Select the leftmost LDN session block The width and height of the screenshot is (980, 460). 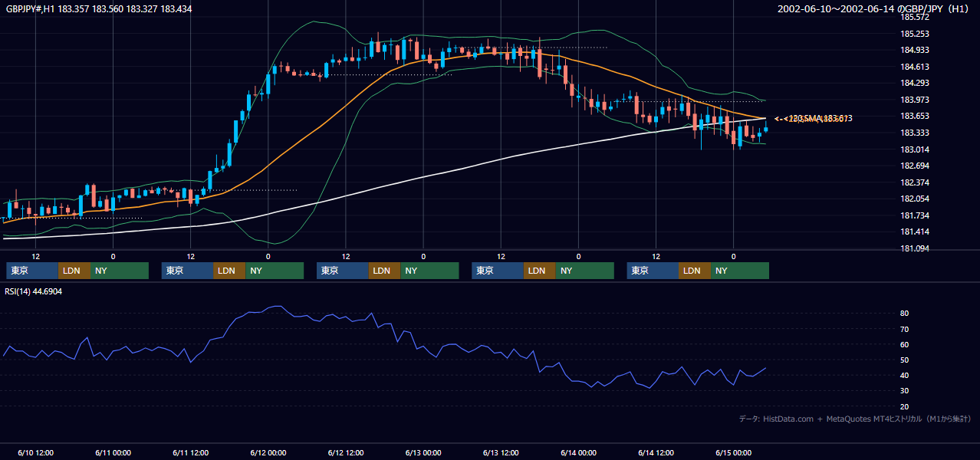pyautogui.click(x=74, y=271)
